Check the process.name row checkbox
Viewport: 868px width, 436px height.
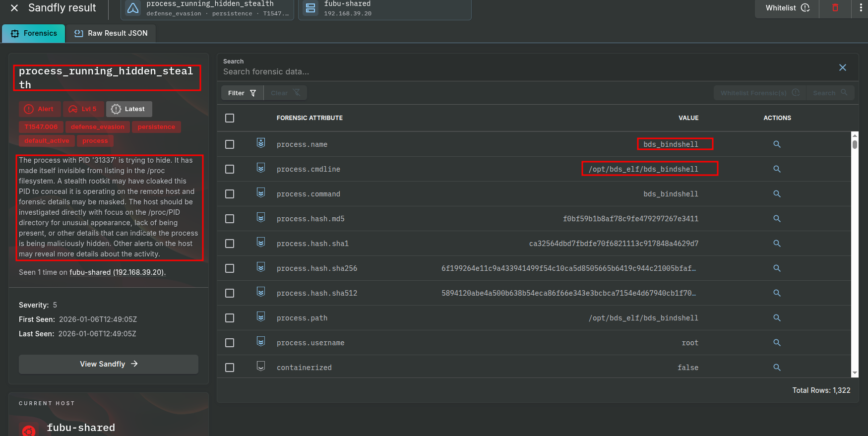pyautogui.click(x=230, y=144)
